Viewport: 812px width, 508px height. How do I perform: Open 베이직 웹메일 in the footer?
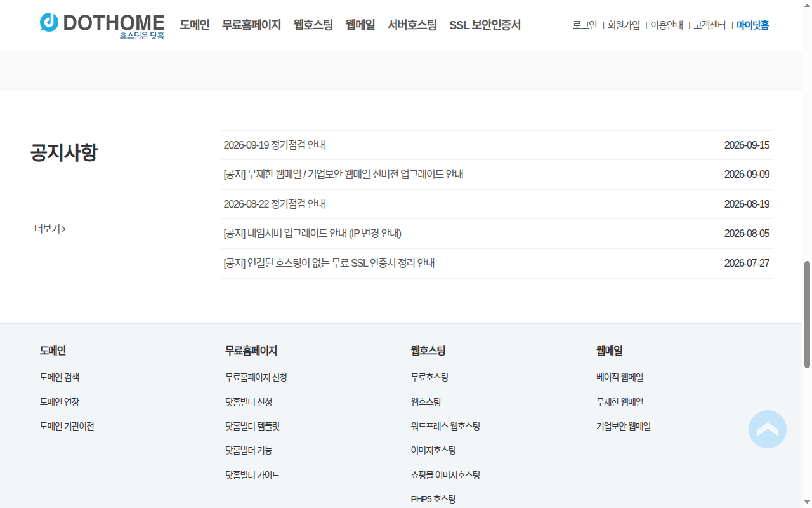620,377
